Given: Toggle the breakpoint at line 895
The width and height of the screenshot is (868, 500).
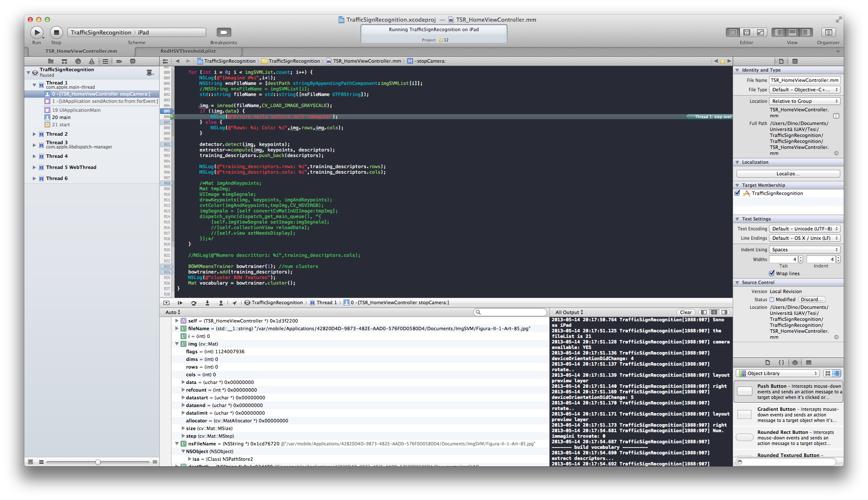Looking at the screenshot, I should pyautogui.click(x=166, y=111).
